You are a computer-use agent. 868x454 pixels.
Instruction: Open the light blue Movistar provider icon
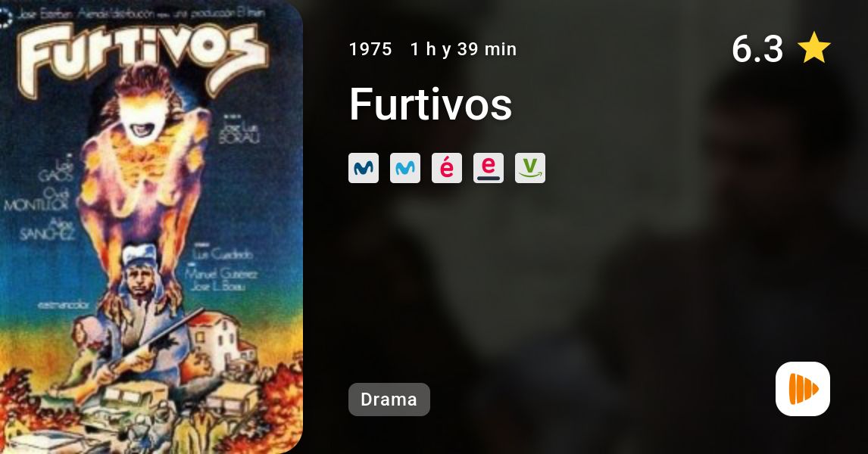click(x=405, y=168)
